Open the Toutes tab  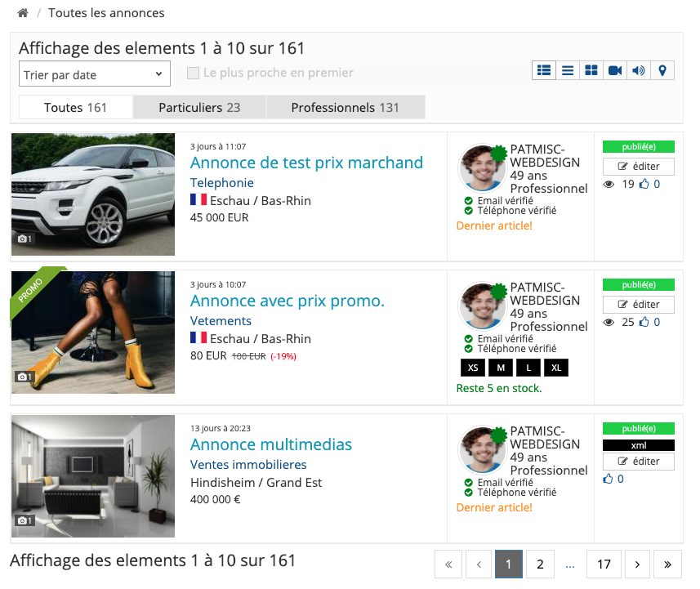[75, 108]
